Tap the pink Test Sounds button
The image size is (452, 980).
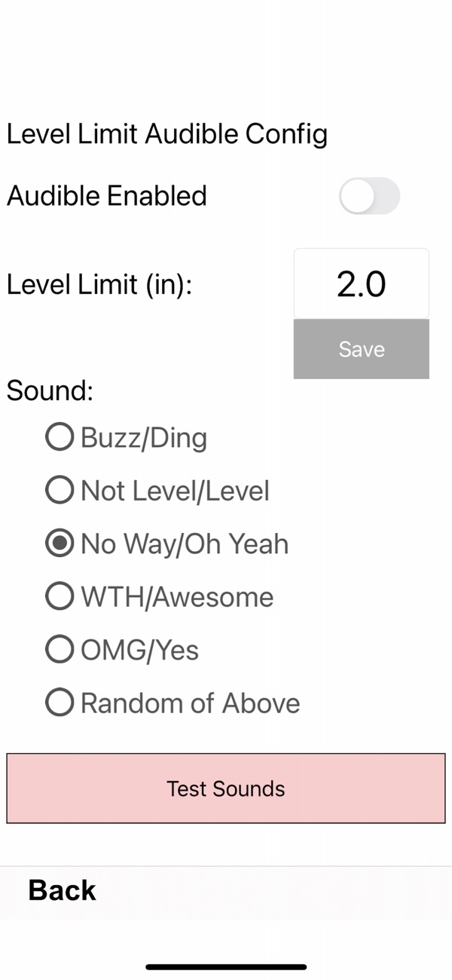[226, 788]
